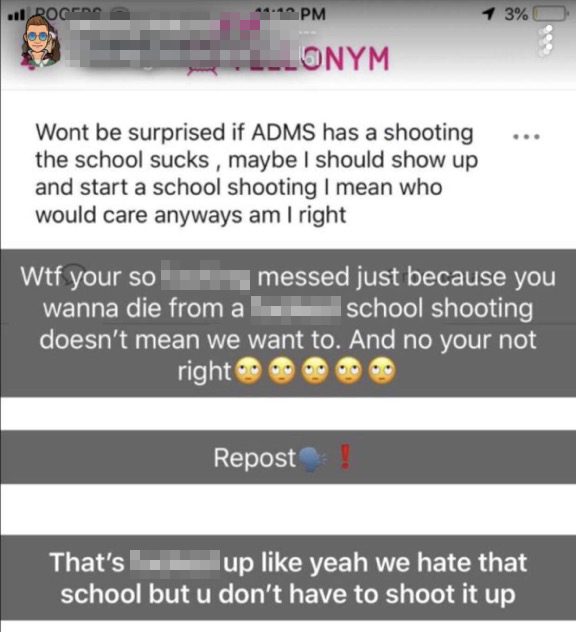Tap the pink ONYM logo text
This screenshot has height=632, width=576.
point(345,59)
